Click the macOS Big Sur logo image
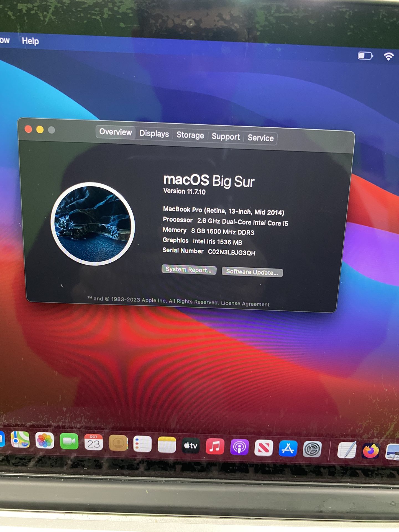399x532 pixels. pyautogui.click(x=93, y=224)
